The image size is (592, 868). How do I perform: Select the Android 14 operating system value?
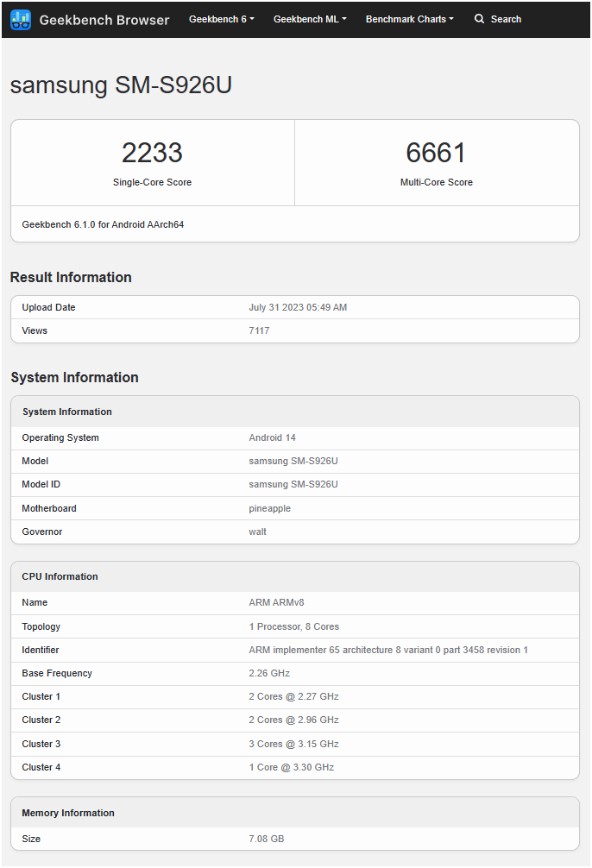coord(273,437)
